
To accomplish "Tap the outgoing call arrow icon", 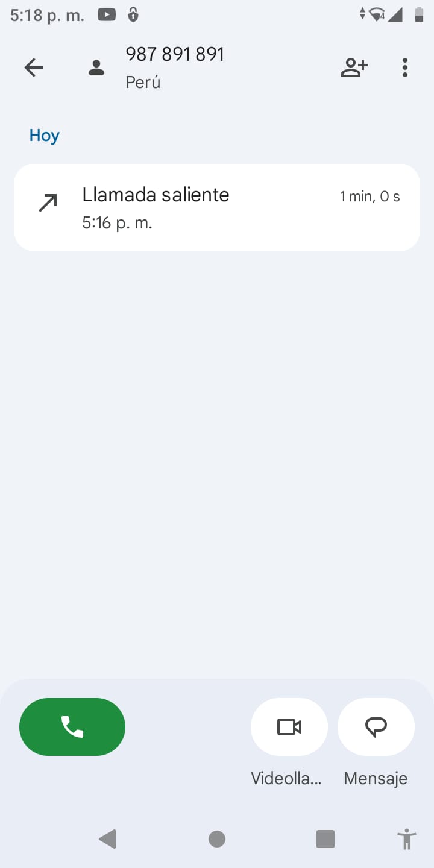I will click(x=48, y=203).
